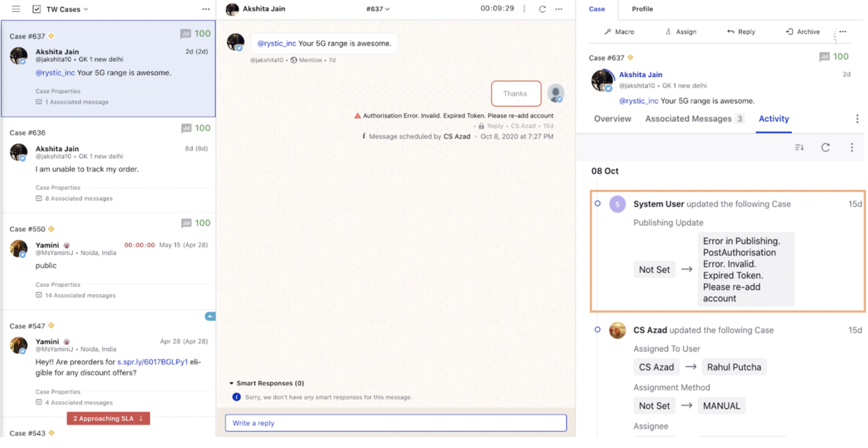Image resolution: width=868 pixels, height=448 pixels.
Task: Refresh the conversation pane
Action: coord(542,9)
